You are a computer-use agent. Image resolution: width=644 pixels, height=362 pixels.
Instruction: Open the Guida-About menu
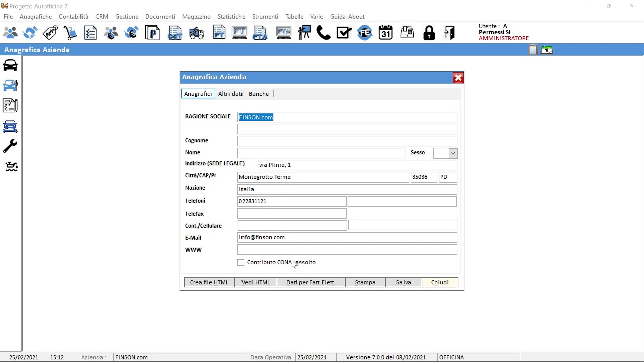point(347,17)
